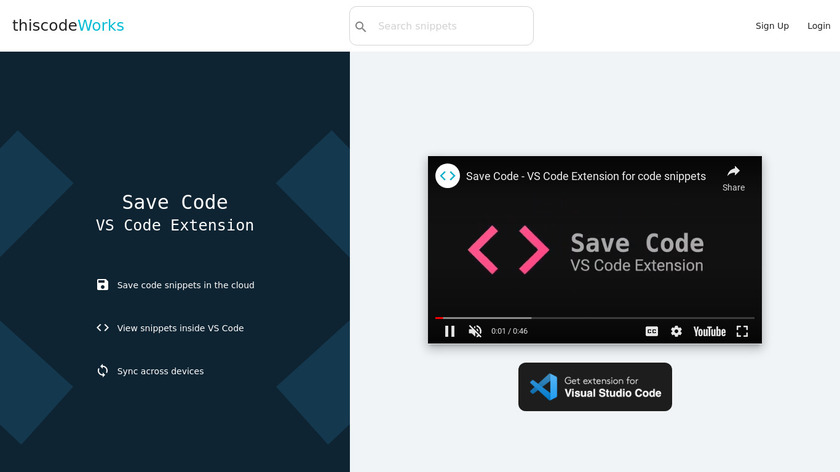Click the video title text link
Viewport: 840px width, 472px height.
586,176
